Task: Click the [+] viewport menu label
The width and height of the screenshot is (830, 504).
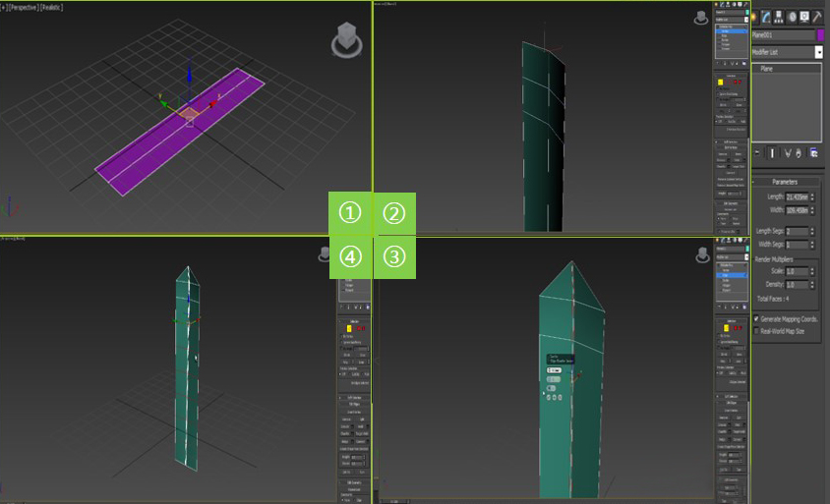Action: pyautogui.click(x=4, y=8)
